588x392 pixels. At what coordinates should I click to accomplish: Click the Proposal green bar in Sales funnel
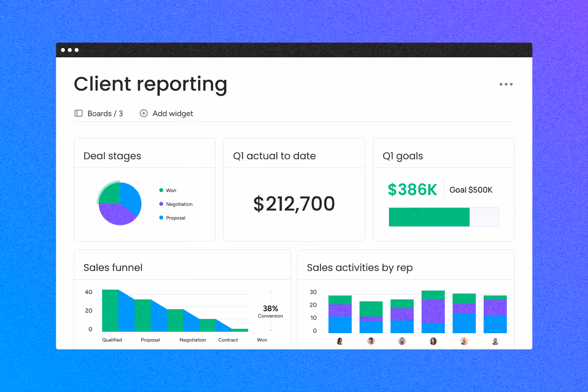click(x=143, y=316)
